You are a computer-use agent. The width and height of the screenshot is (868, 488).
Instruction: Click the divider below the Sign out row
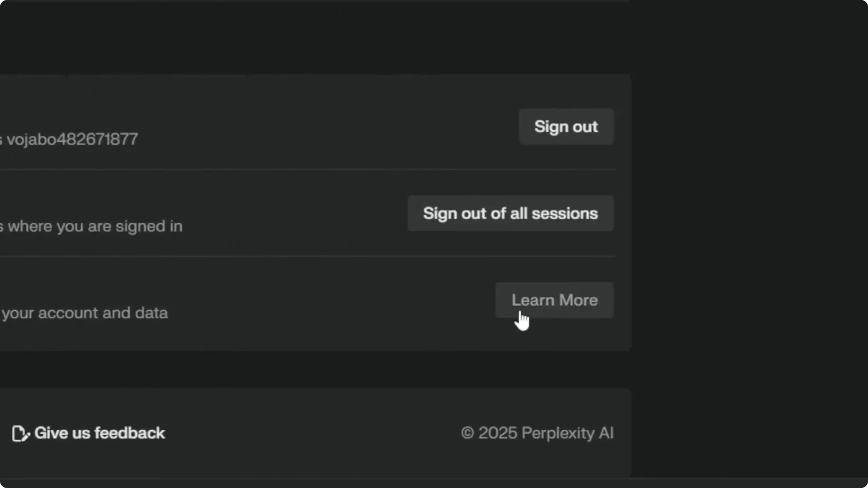click(x=307, y=169)
